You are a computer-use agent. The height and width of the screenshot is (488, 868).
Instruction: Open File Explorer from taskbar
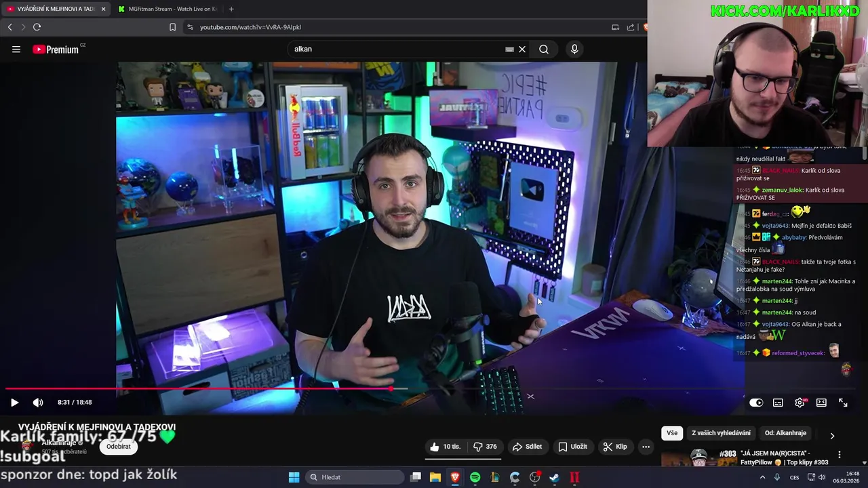pos(435,477)
